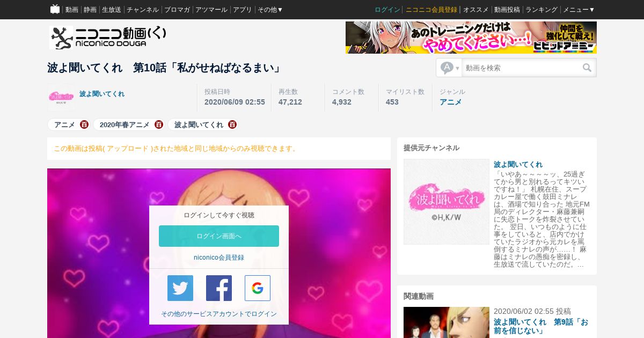
Task: Click the 波よ聞いてくれ tag
Action: click(x=199, y=124)
